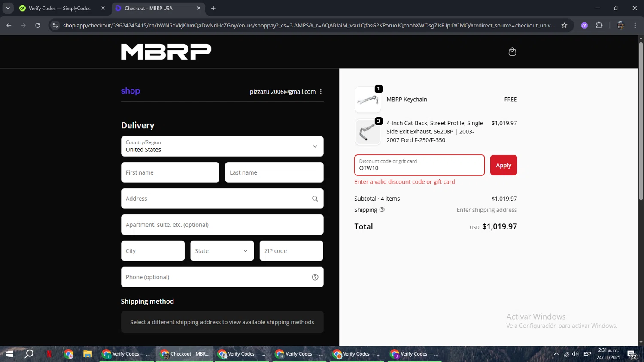Bookmark this page with star icon

pos(564,25)
